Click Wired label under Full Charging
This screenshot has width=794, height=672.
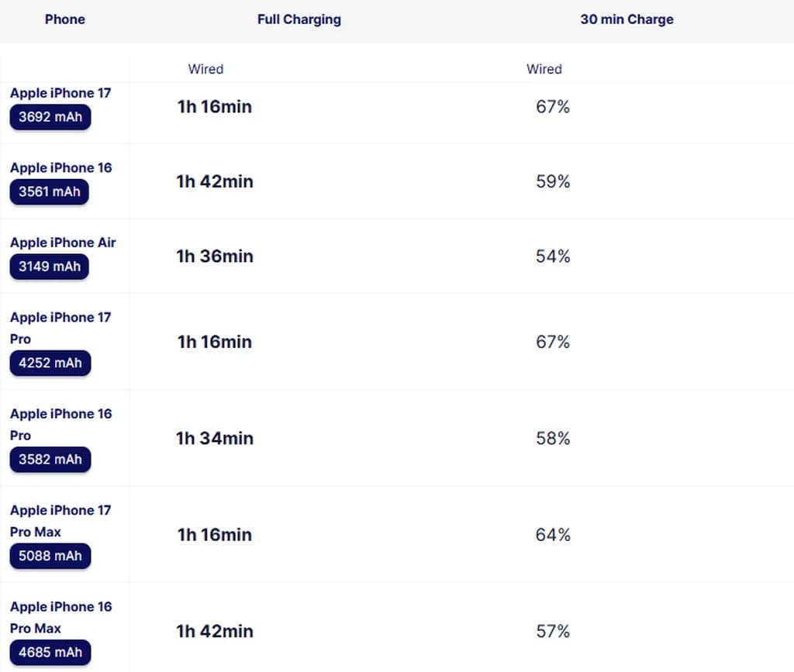(x=205, y=69)
